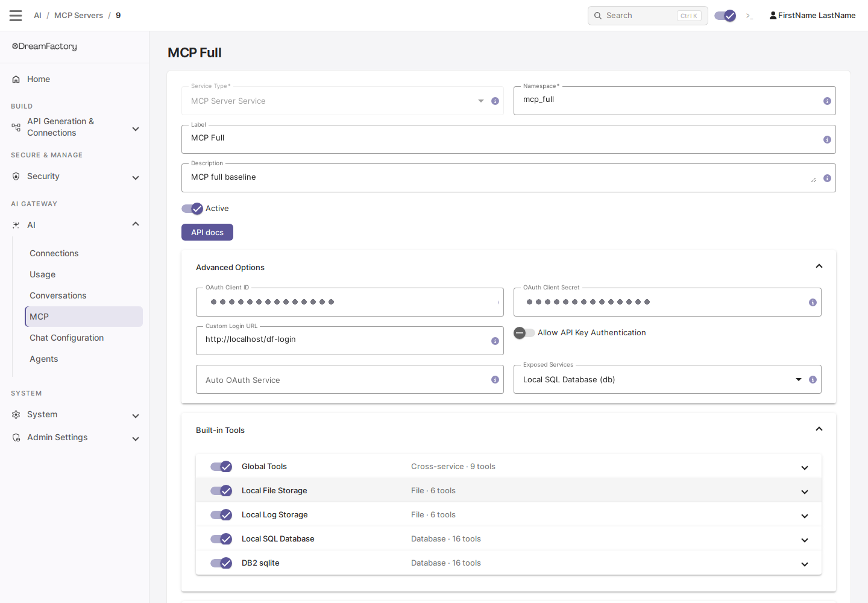The image size is (868, 603).
Task: Open the Conversations page
Action: pyautogui.click(x=84, y=295)
